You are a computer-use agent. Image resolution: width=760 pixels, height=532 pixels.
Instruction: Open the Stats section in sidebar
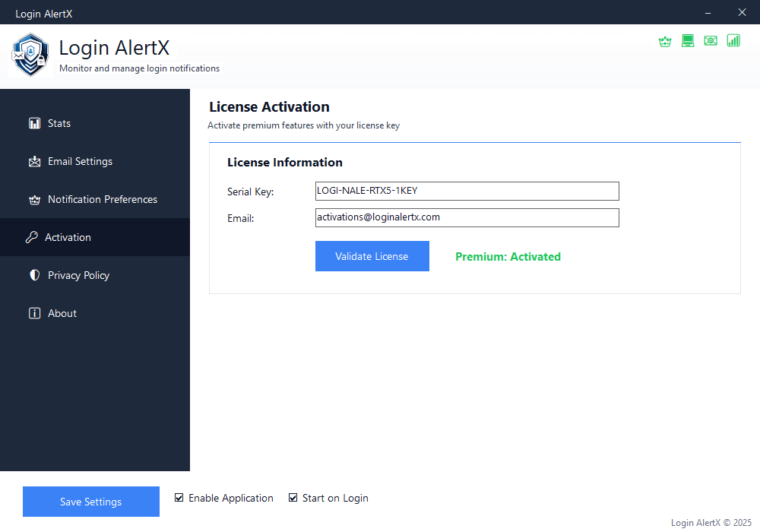(x=95, y=124)
